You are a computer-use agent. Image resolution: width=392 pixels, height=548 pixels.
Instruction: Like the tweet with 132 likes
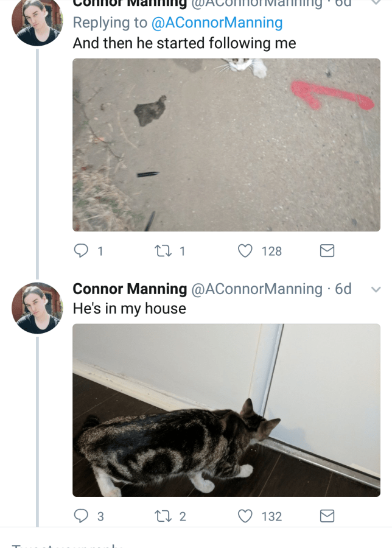click(x=245, y=516)
